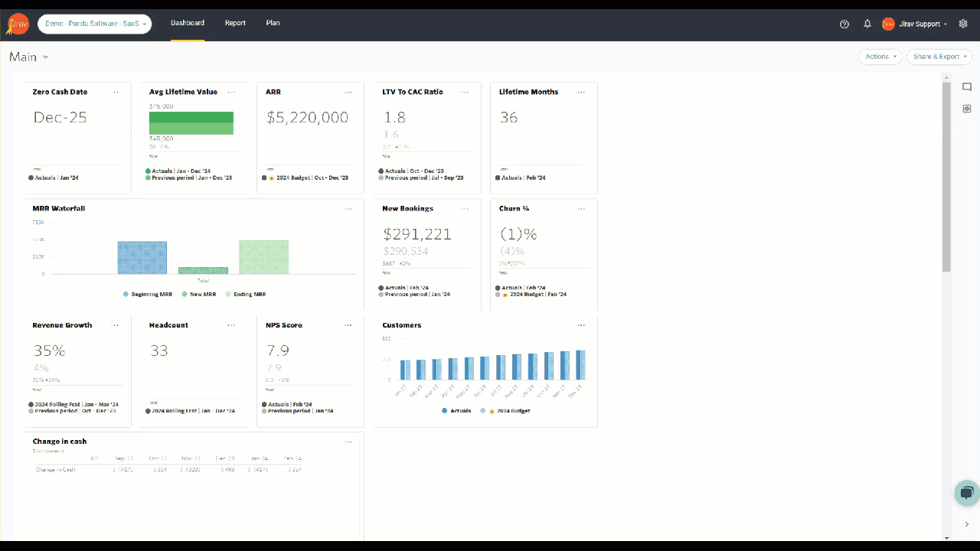
Task: Switch to the Plan tab
Action: click(273, 23)
